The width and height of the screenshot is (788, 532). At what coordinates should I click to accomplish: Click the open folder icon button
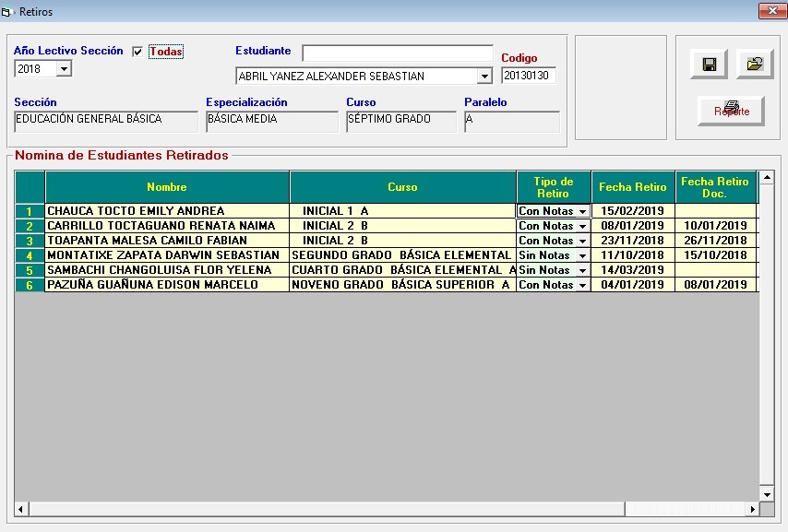(x=754, y=65)
